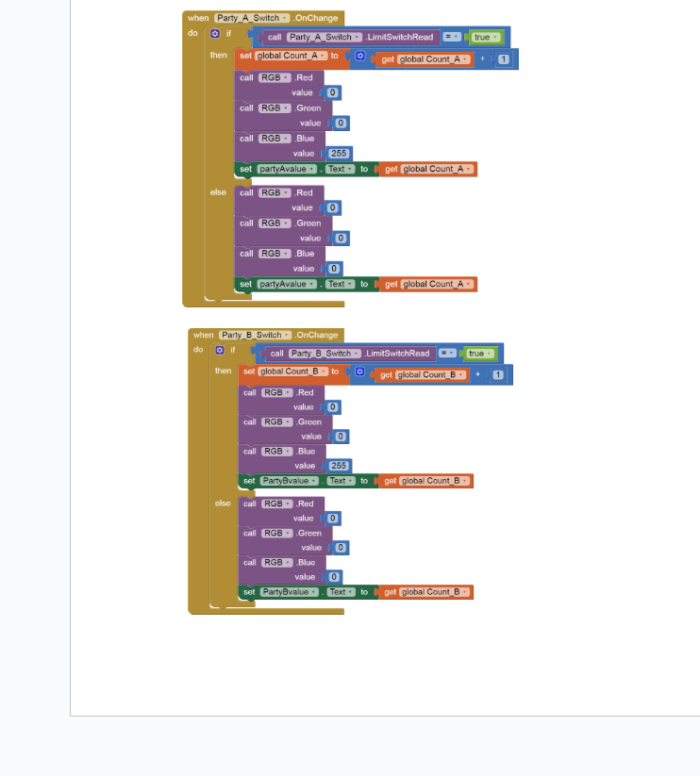
Task: Change the equals operator in Party_A comparison
Action: pyautogui.click(x=452, y=37)
